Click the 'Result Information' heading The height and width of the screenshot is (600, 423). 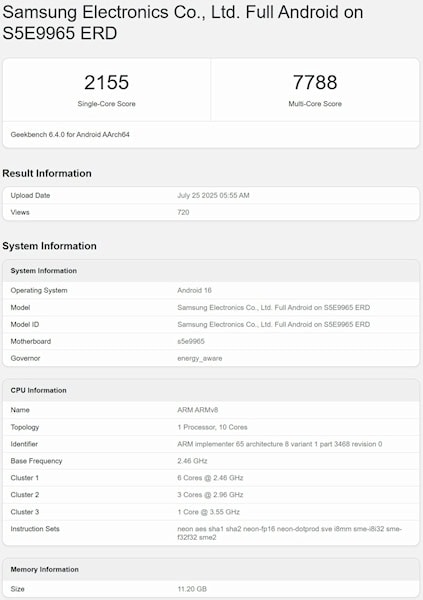pyautogui.click(x=47, y=173)
